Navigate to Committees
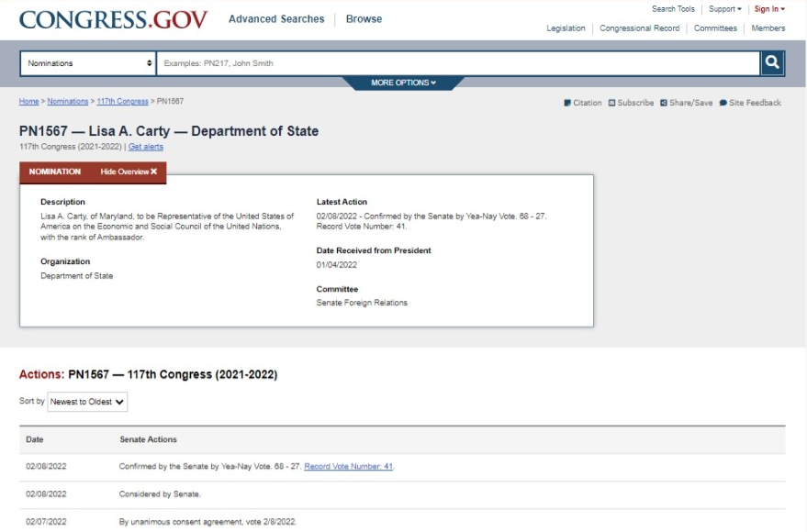 pyautogui.click(x=715, y=28)
